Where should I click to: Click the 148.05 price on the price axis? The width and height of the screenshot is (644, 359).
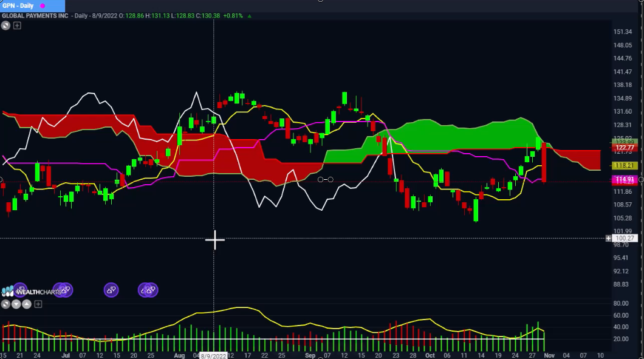click(x=623, y=45)
